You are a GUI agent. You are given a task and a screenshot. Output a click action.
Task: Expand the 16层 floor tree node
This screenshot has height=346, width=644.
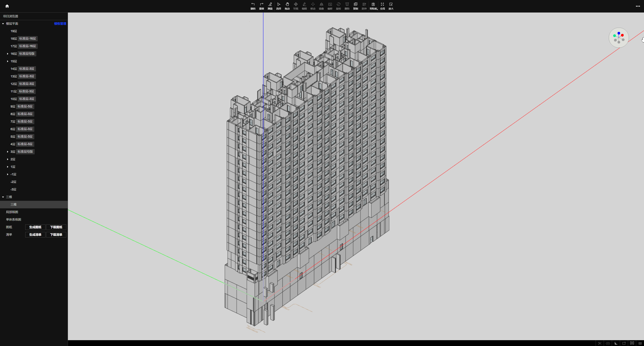coord(8,54)
